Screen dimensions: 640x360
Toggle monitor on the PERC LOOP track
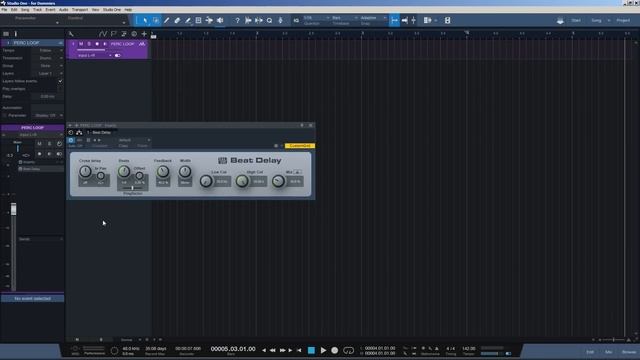click(105, 44)
